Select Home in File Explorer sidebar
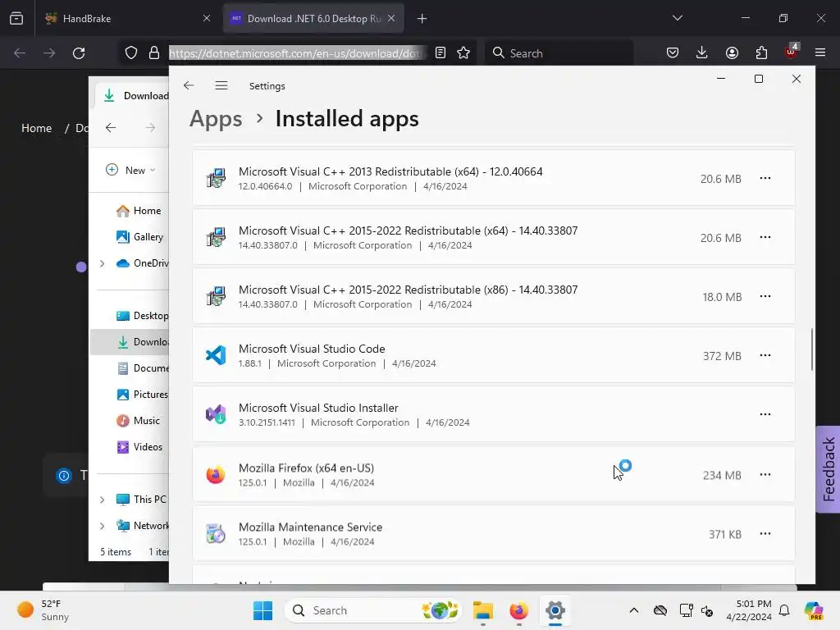Image resolution: width=840 pixels, height=630 pixels. 139,211
